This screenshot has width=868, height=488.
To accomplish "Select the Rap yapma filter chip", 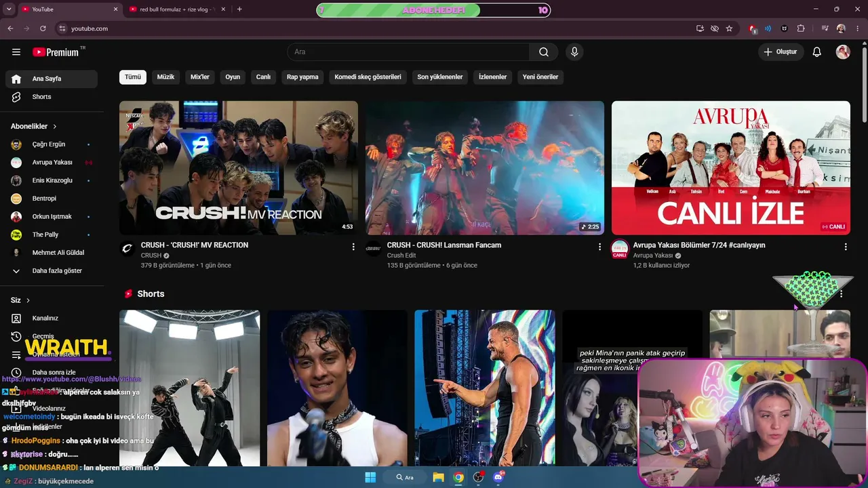I will [302, 77].
